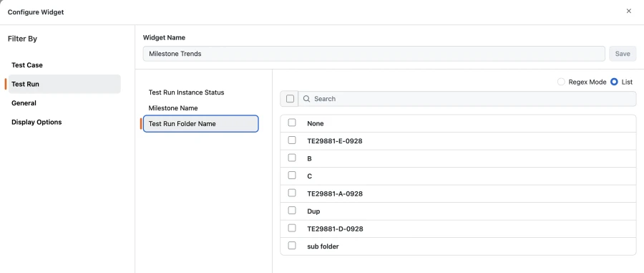Click the 'Widget Name' label
Screen dimensions: 644x273
coord(164,37)
